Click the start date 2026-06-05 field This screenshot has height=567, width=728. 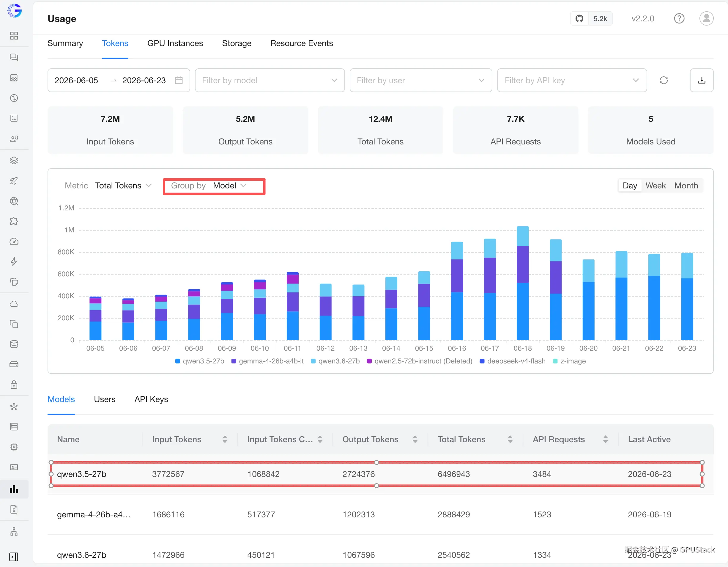(x=76, y=80)
